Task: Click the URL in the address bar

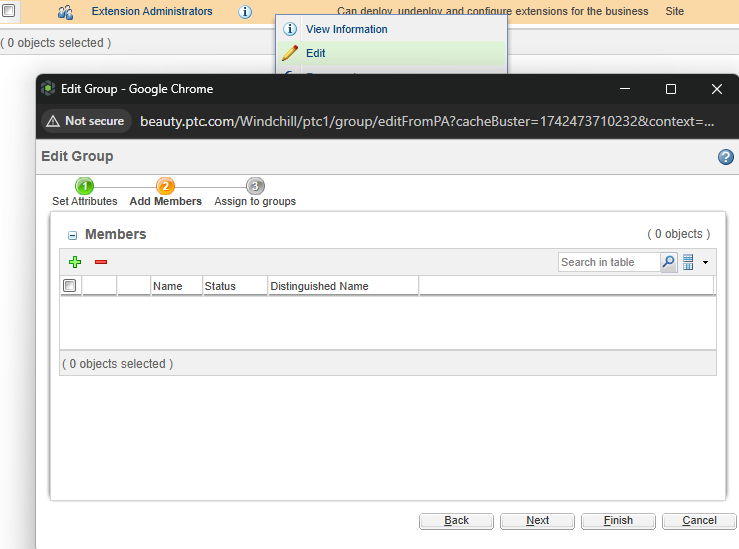Action: [x=427, y=122]
